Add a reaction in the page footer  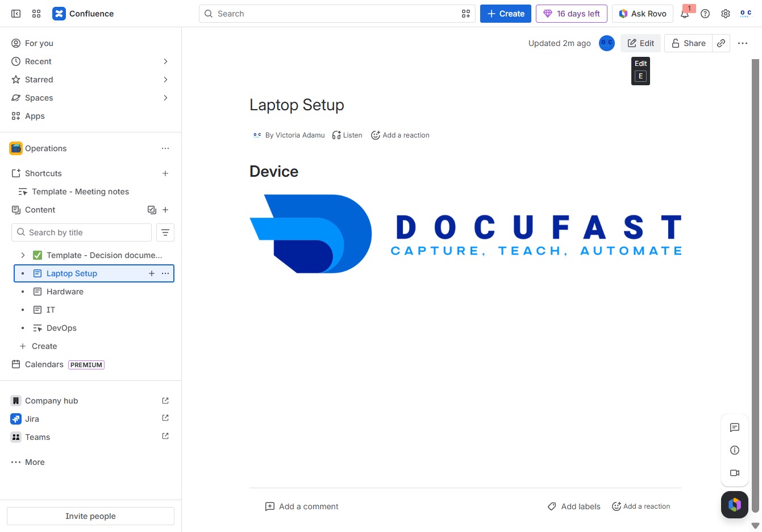641,506
